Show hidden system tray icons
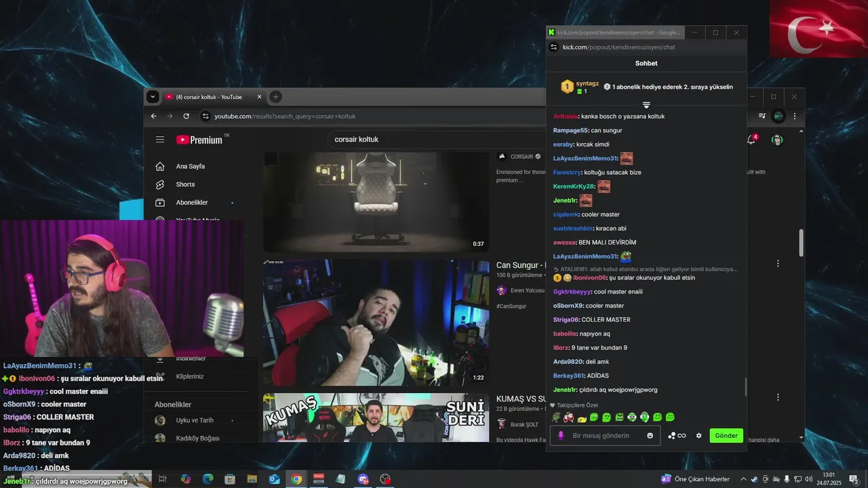868x488 pixels. tap(743, 479)
